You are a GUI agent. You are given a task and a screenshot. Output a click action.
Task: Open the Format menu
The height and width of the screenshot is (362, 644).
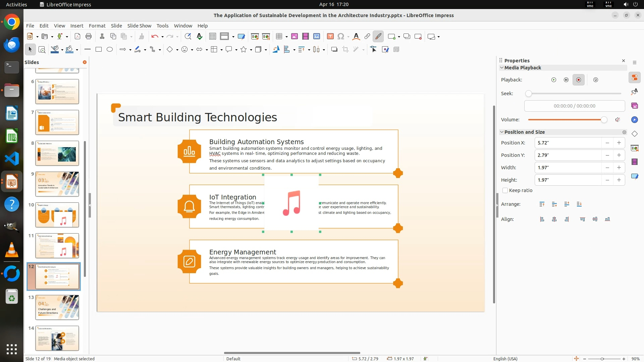[x=97, y=26]
